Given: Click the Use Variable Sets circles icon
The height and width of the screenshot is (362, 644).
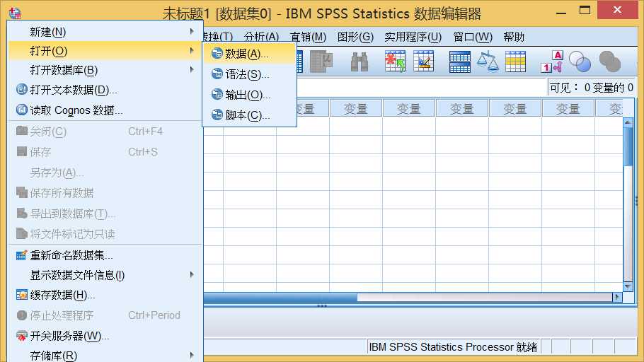Looking at the screenshot, I should [x=580, y=62].
